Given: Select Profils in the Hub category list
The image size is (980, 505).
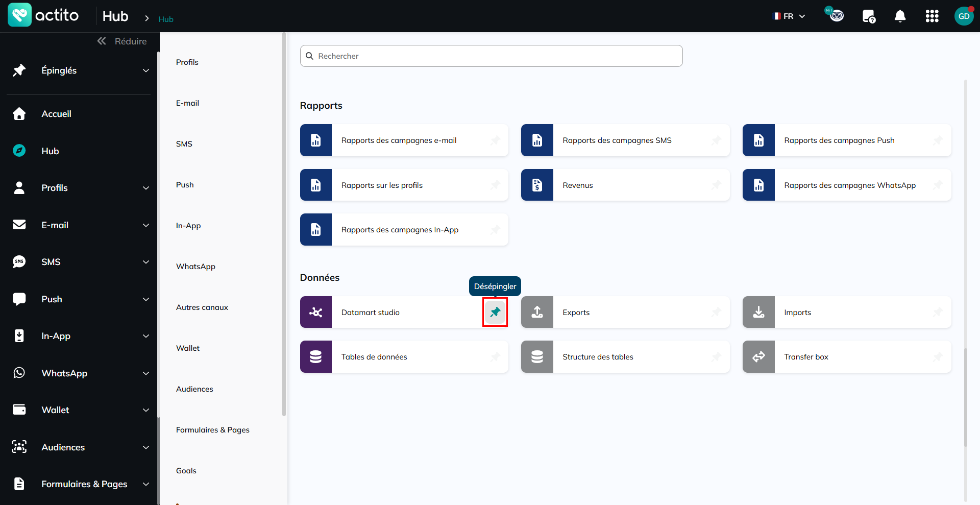Looking at the screenshot, I should click(x=187, y=62).
